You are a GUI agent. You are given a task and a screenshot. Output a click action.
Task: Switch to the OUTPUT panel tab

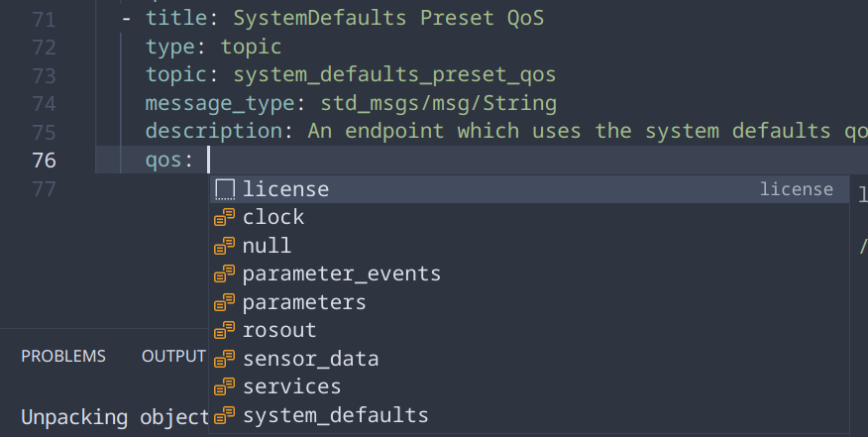173,356
